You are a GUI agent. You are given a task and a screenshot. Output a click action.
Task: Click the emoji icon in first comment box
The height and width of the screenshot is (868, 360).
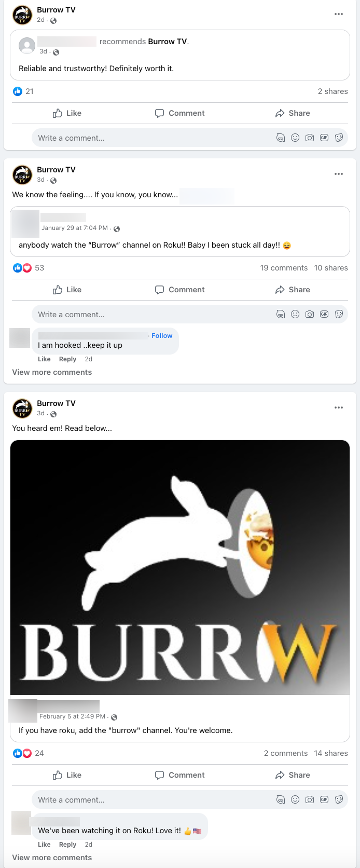[295, 138]
